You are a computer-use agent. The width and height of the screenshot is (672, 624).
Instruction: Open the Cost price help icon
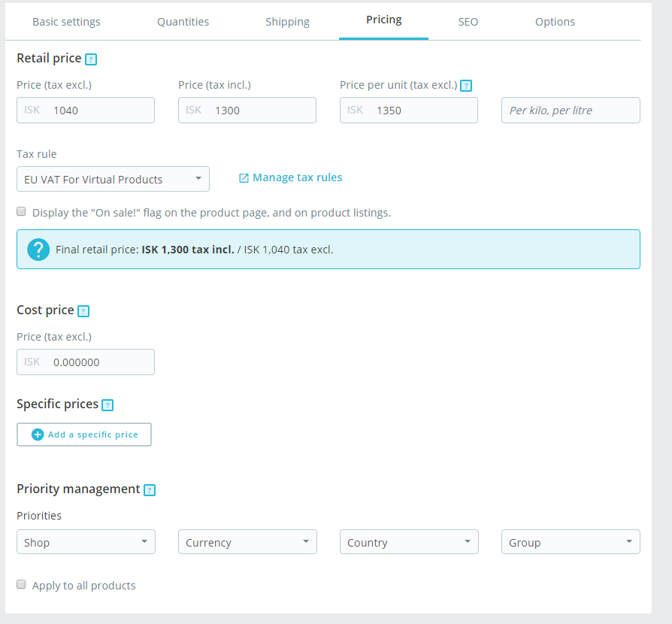point(83,311)
